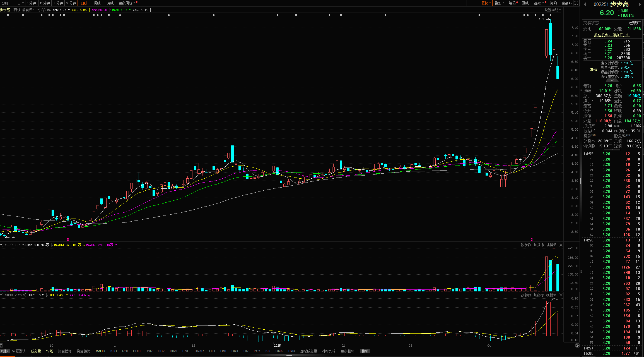Click the magenta event marker near October

(68, 239)
